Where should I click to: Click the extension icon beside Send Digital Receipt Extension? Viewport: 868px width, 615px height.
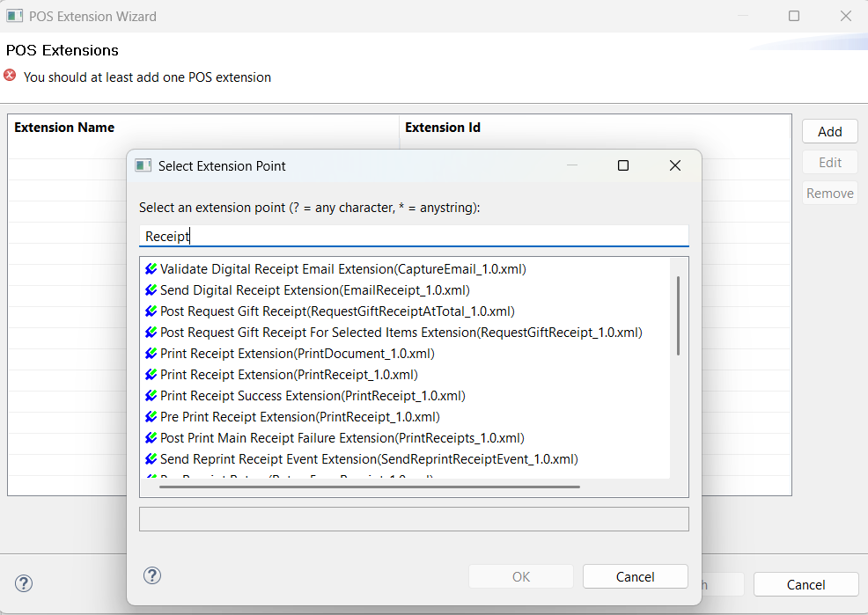pos(149,289)
